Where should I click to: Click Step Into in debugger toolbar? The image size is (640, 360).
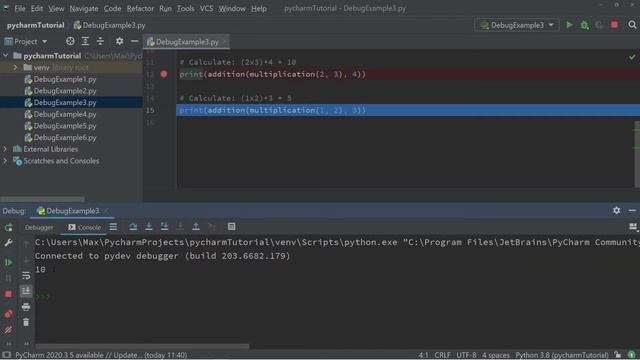[x=149, y=227]
